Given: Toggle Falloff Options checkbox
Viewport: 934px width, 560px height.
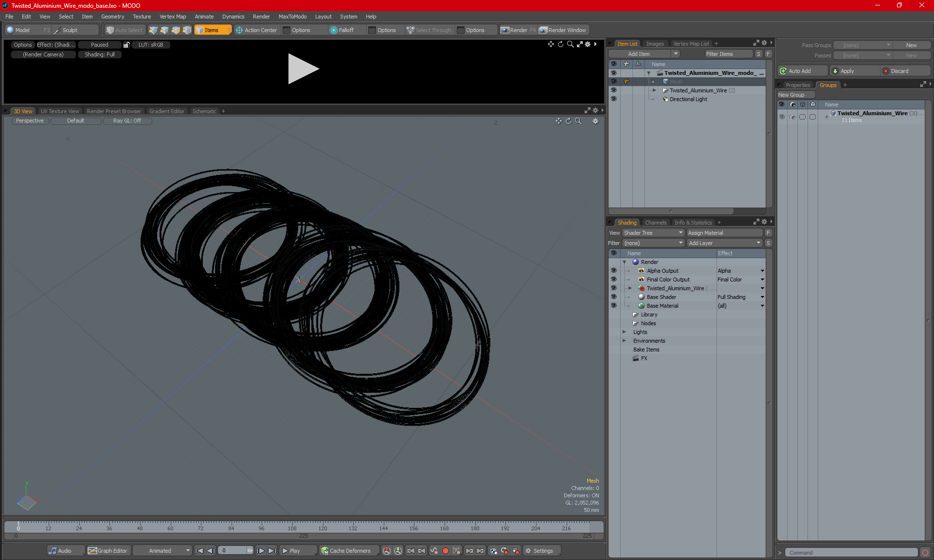Looking at the screenshot, I should pyautogui.click(x=372, y=30).
